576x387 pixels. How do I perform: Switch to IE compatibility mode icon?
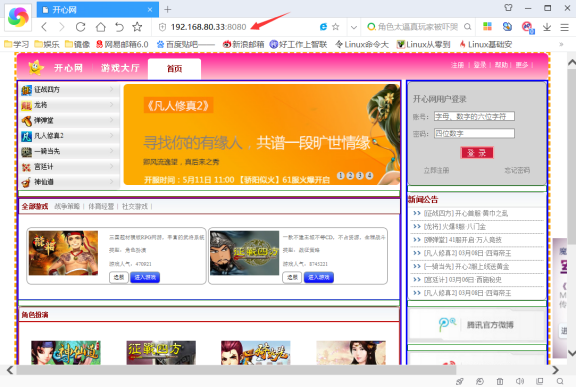click(x=323, y=27)
